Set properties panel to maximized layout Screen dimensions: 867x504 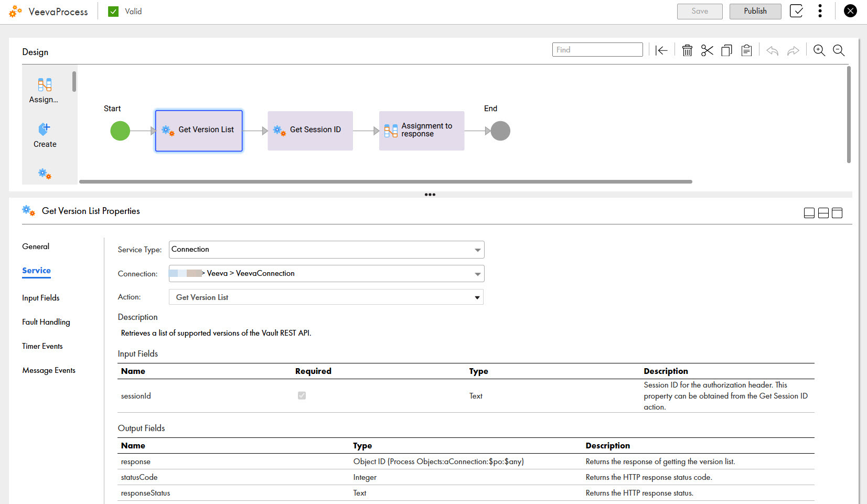pyautogui.click(x=837, y=213)
